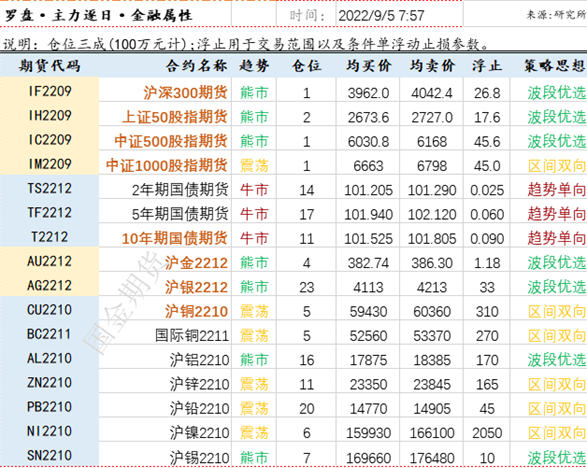Select the 震荡 trend cell for CU2210
The image size is (587, 468).
(x=254, y=311)
